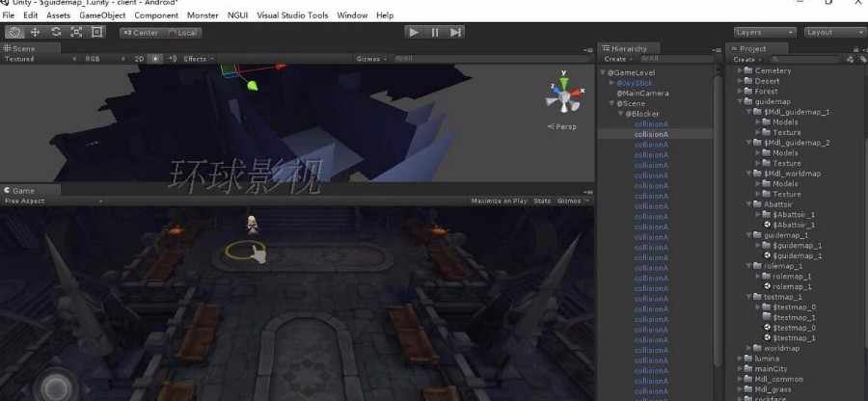
Task: Open the Hierarchy panel options menu icon
Action: tap(716, 50)
